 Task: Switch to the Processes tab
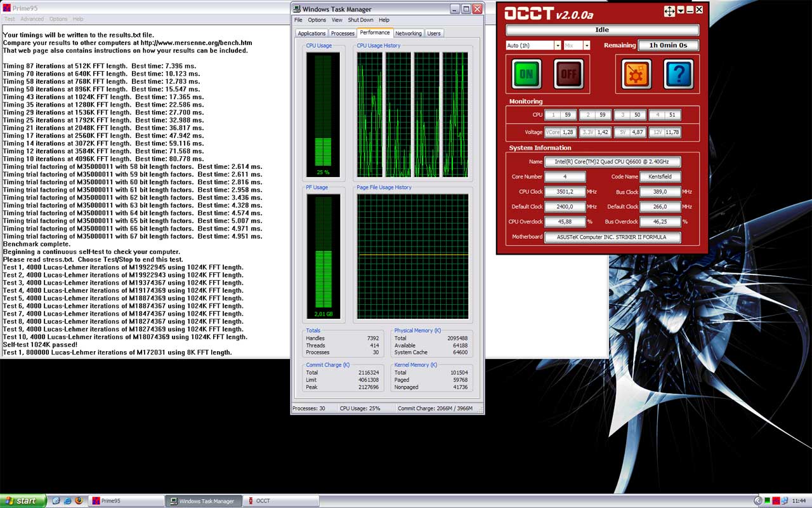pyautogui.click(x=343, y=34)
